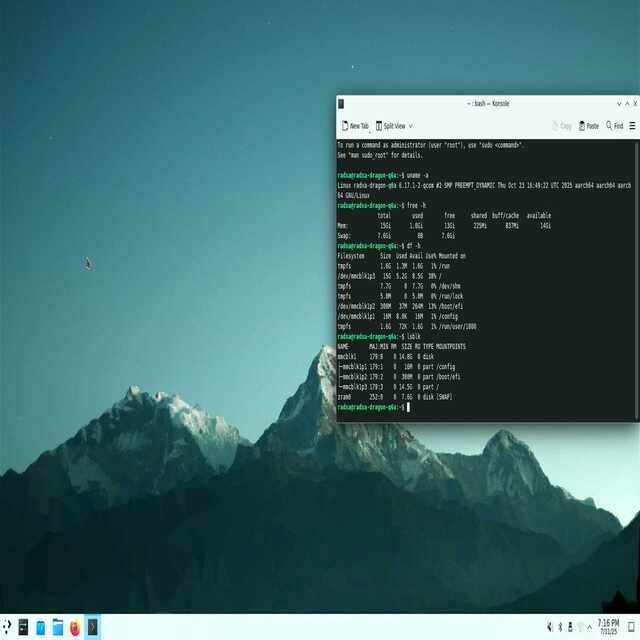Open Bluetooth settings in system tray

[560, 627]
